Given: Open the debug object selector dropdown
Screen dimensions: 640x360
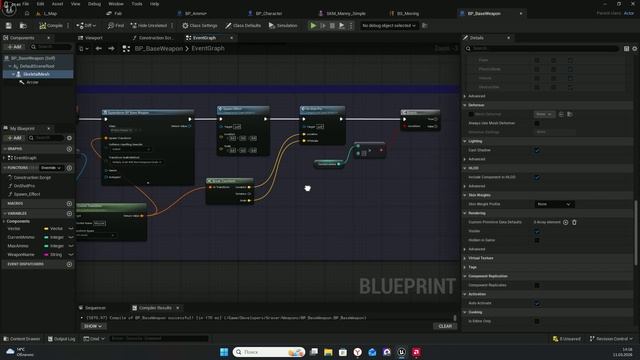Looking at the screenshot, I should [x=389, y=26].
